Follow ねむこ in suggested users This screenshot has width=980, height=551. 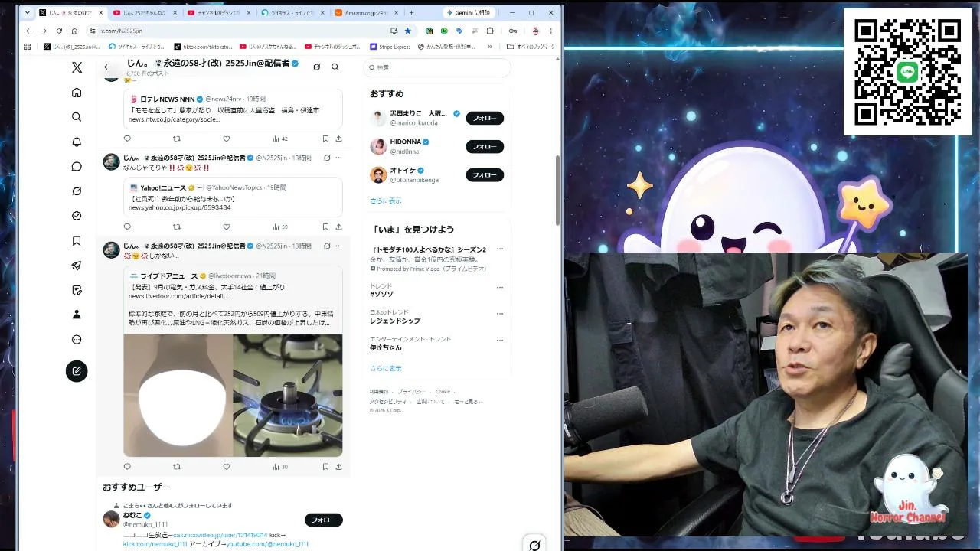[324, 520]
